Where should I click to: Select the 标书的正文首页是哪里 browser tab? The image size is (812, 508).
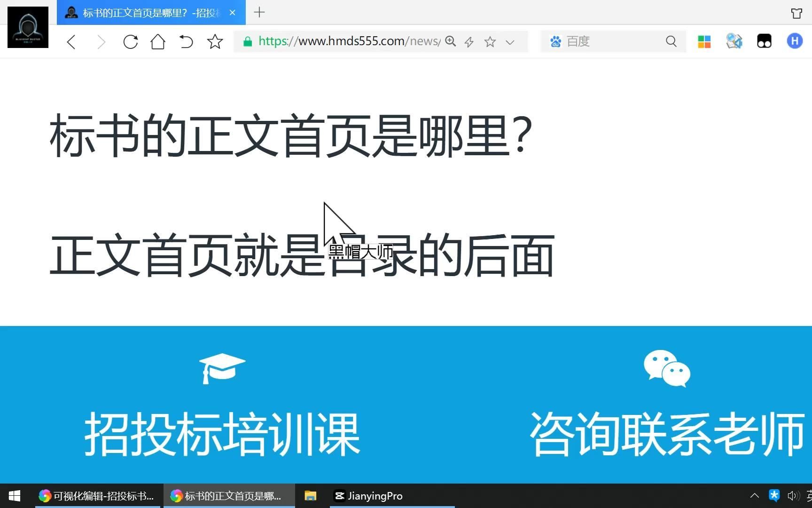tap(141, 13)
